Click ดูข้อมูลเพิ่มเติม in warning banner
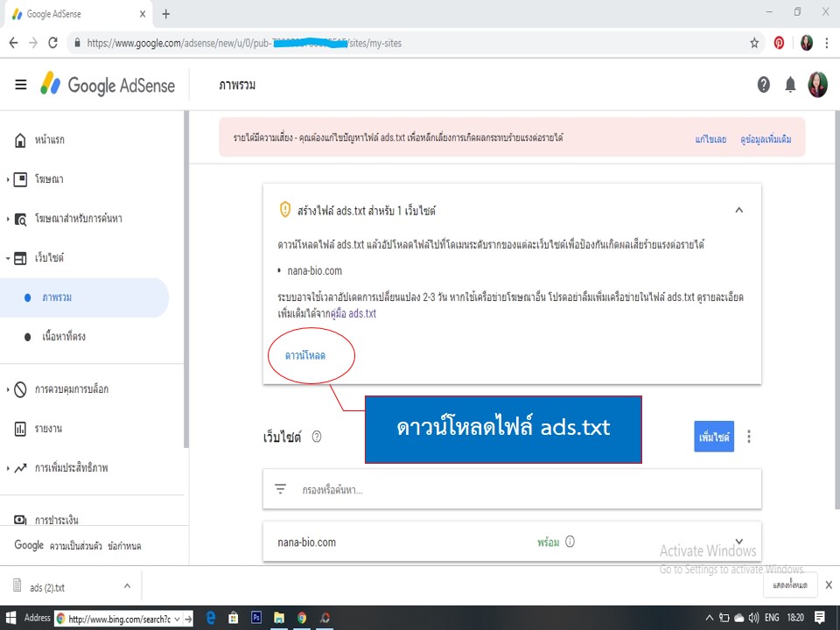The image size is (840, 630). [x=766, y=139]
